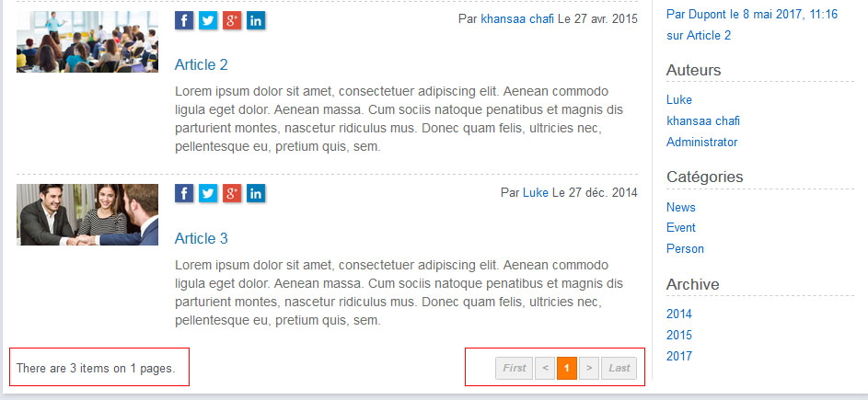The width and height of the screenshot is (868, 400).
Task: Go to the First page in pagination
Action: [x=515, y=368]
